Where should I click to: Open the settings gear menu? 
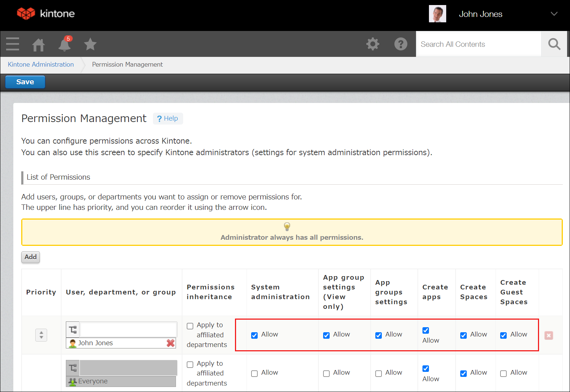pyautogui.click(x=373, y=44)
